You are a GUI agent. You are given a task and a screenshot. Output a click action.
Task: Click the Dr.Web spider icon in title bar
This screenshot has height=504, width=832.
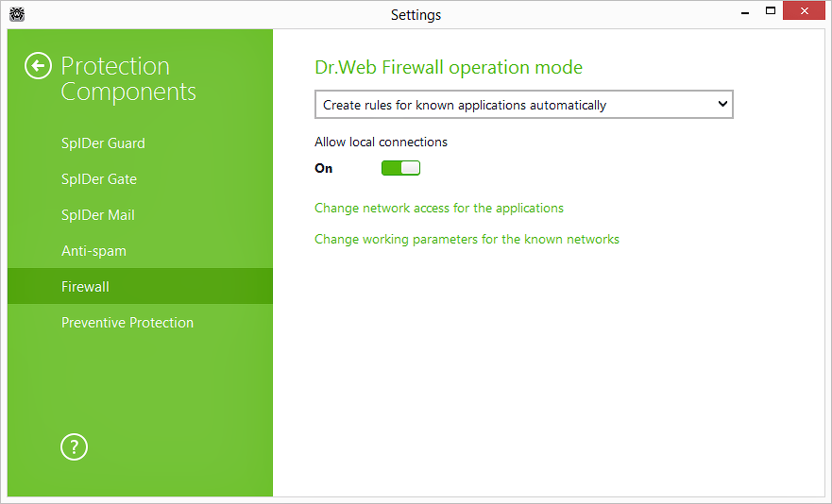point(16,14)
